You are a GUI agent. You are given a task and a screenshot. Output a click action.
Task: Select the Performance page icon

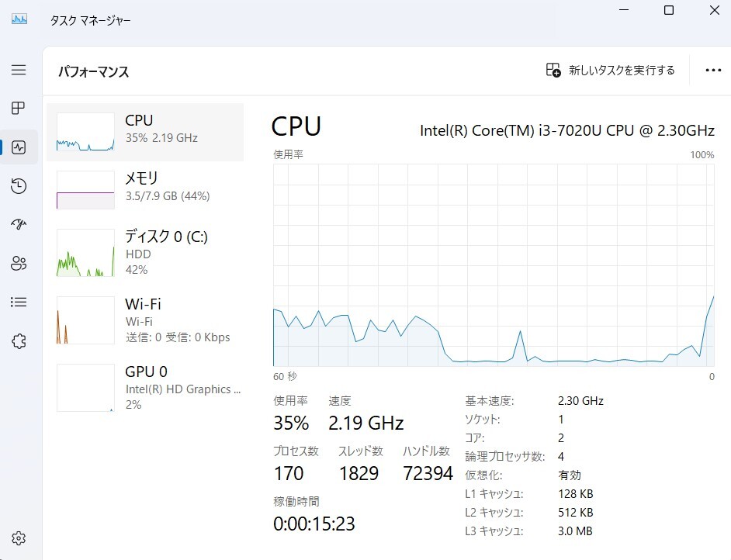click(19, 147)
